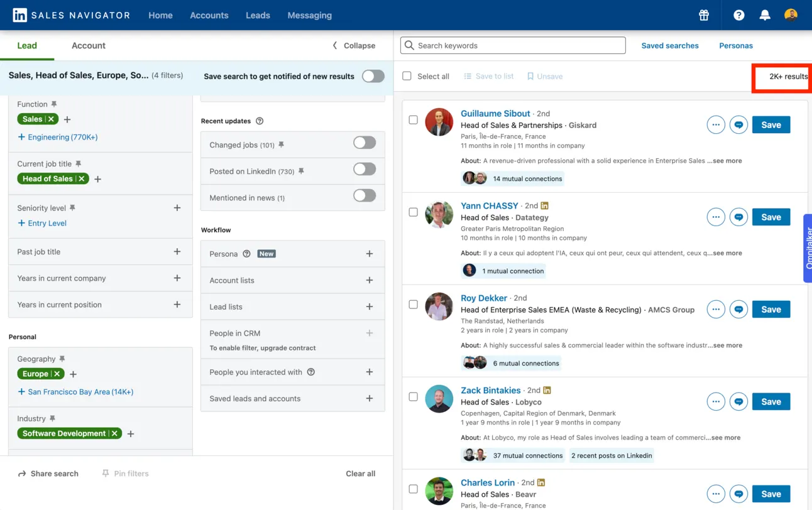Add another Industry with plus icon
The width and height of the screenshot is (812, 510).
[x=131, y=434]
